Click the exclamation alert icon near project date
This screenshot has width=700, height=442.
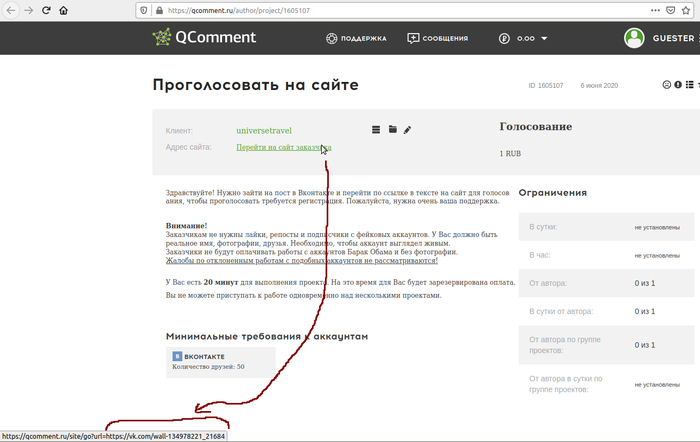pyautogui.click(x=678, y=84)
